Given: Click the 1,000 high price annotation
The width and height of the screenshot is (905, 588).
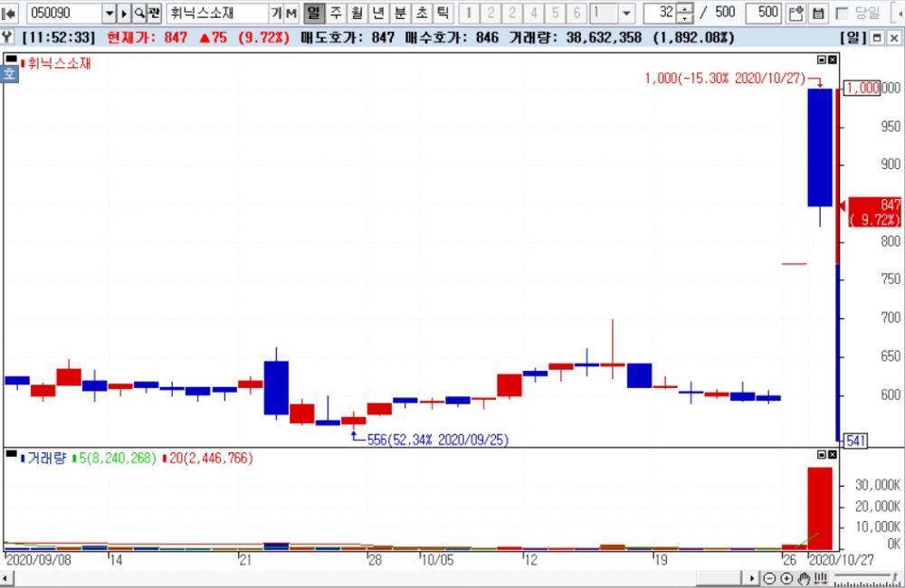Looking at the screenshot, I should tap(725, 79).
